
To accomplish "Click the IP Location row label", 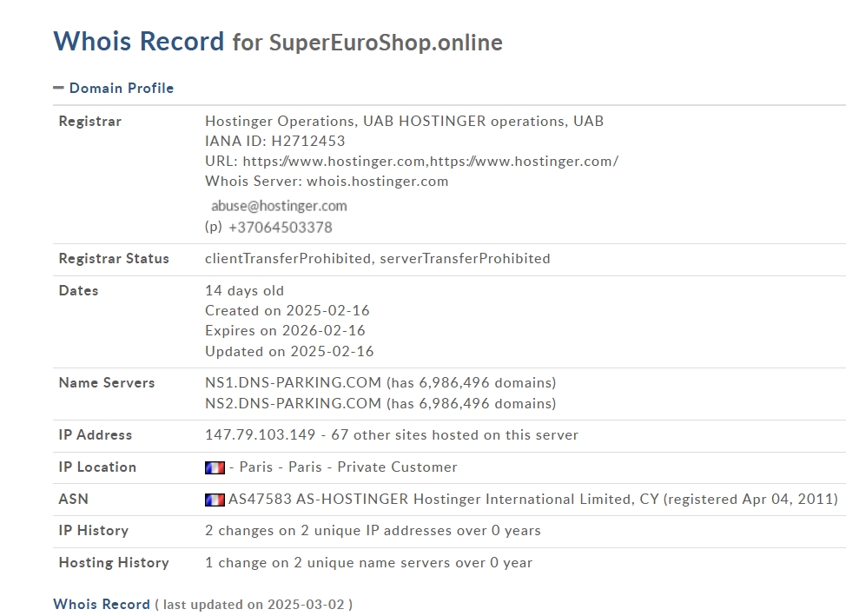I will [97, 467].
